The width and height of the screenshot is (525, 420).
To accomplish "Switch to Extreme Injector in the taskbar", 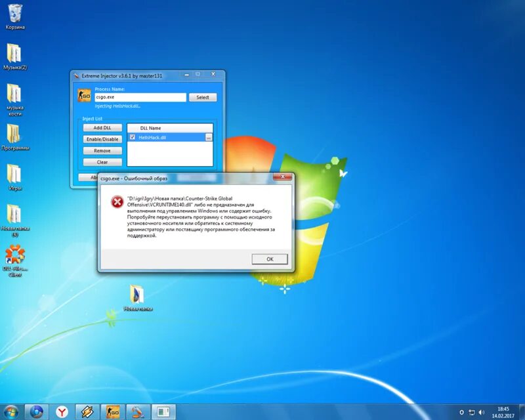I will (x=138, y=412).
